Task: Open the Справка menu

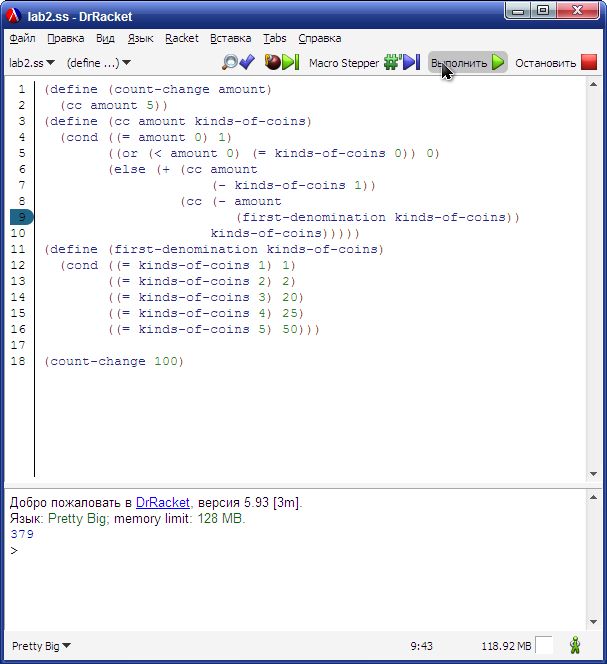Action: [x=319, y=38]
